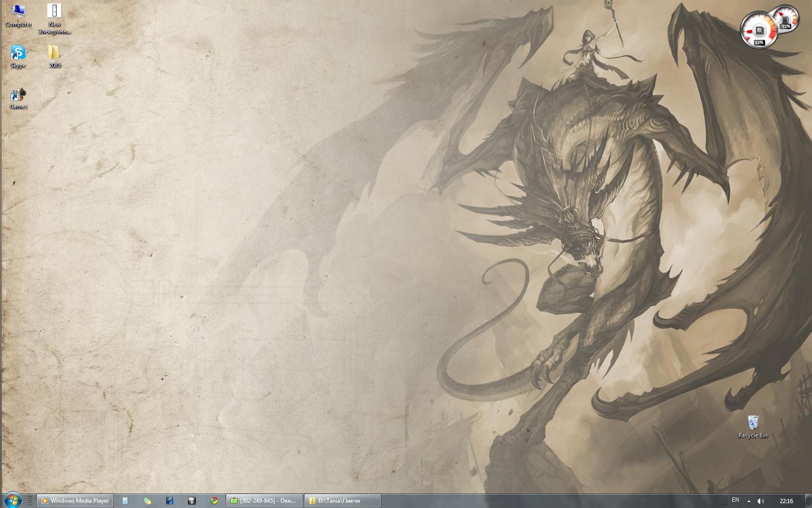The height and width of the screenshot is (508, 812).
Task: Launch the Skype desktop shortcut
Action: pyautogui.click(x=18, y=57)
